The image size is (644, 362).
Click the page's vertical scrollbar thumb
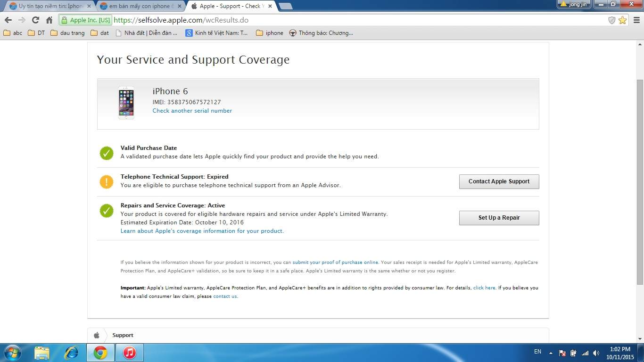click(640, 181)
